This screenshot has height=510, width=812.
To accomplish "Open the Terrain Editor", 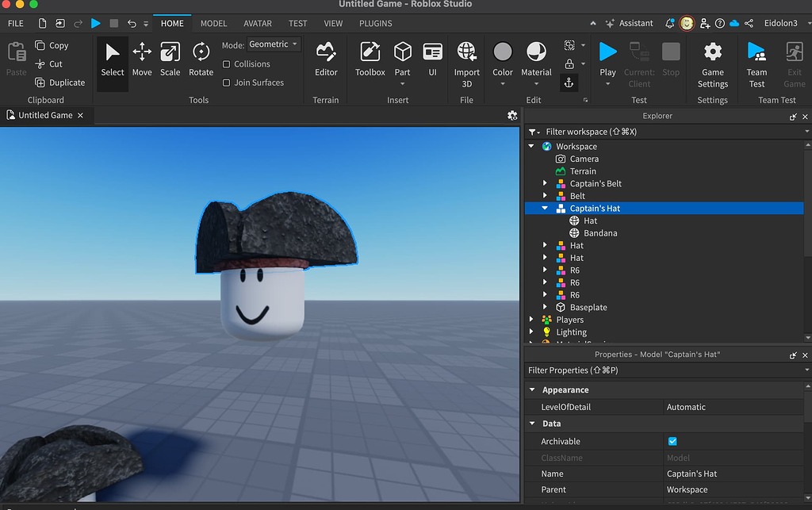I will tap(326, 59).
